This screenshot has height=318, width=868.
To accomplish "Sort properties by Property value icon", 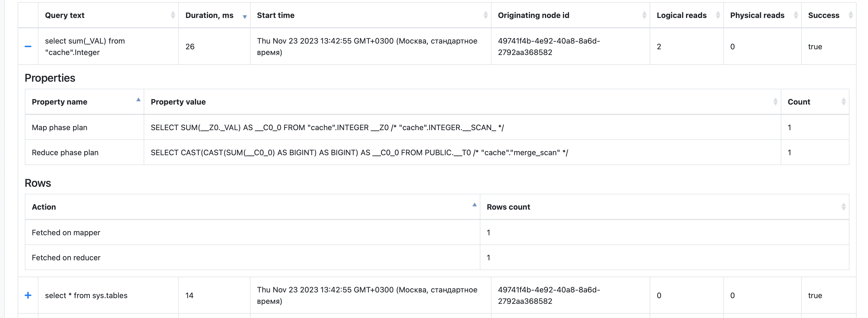I will [x=775, y=102].
